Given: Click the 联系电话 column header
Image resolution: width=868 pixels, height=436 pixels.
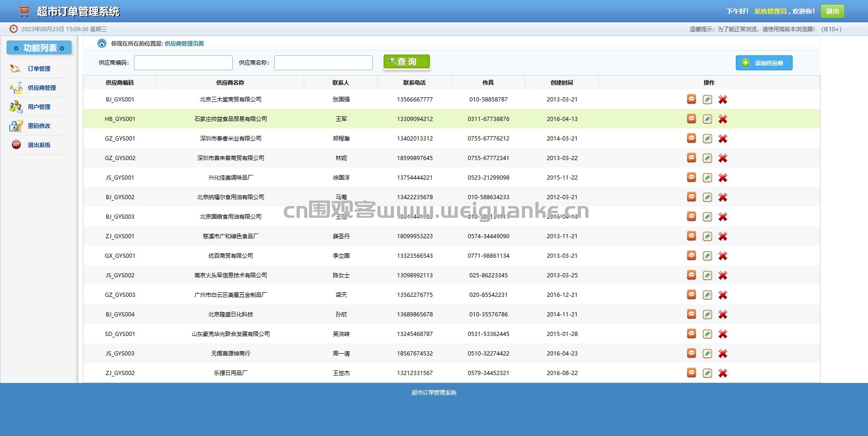Looking at the screenshot, I should (414, 83).
